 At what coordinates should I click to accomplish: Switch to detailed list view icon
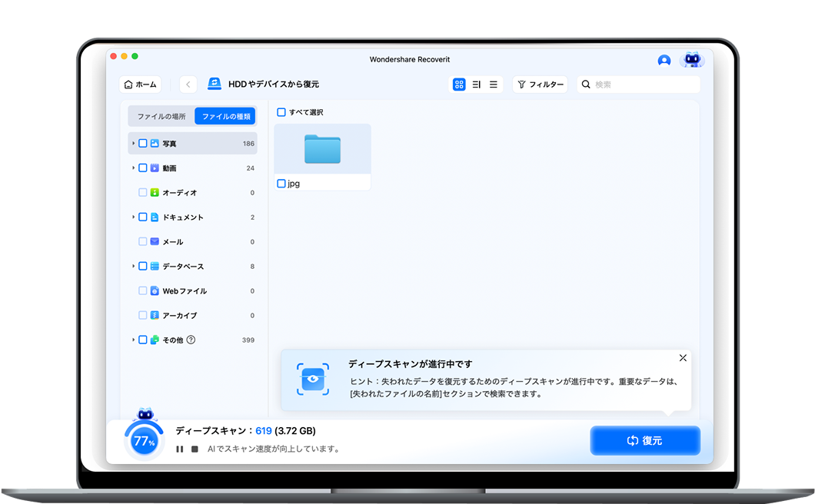click(x=476, y=85)
